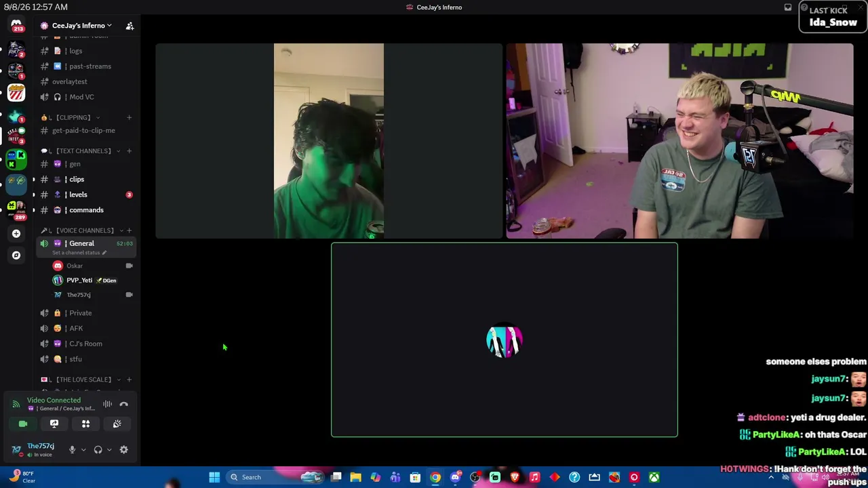Click the Add a Server plus icon
The height and width of the screenshot is (488, 868).
point(16,233)
